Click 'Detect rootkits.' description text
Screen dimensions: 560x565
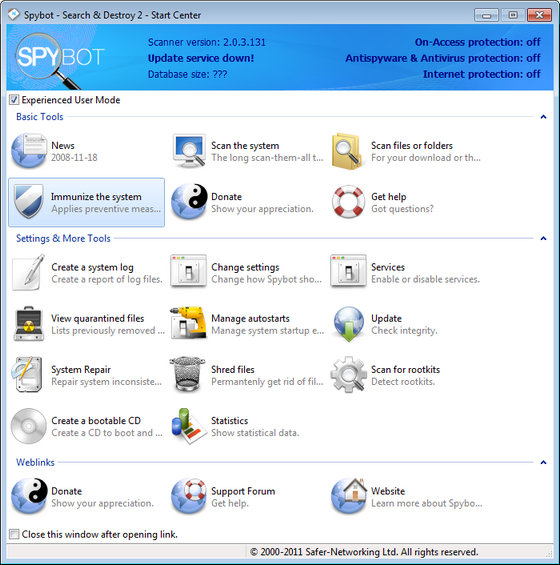403,382
